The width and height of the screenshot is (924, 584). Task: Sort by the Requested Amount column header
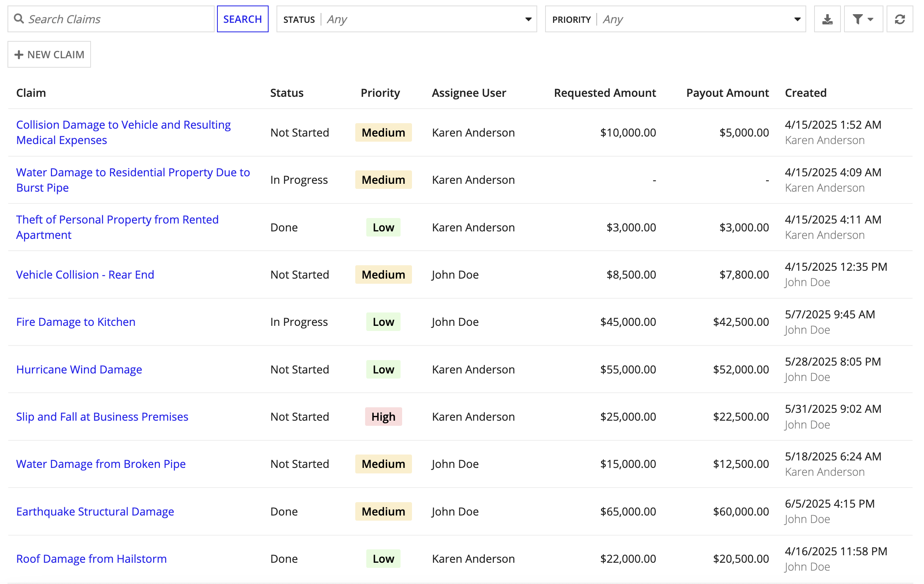coord(605,93)
